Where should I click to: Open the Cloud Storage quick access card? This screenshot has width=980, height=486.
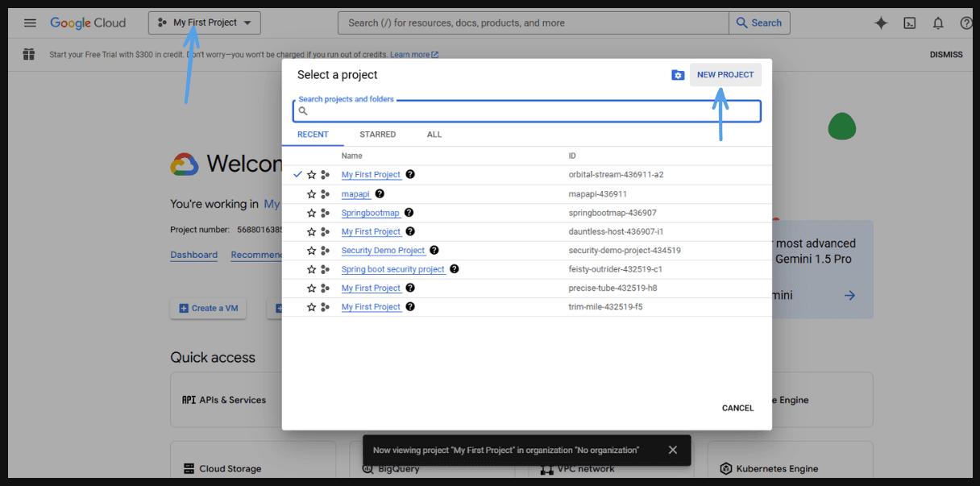click(x=253, y=459)
